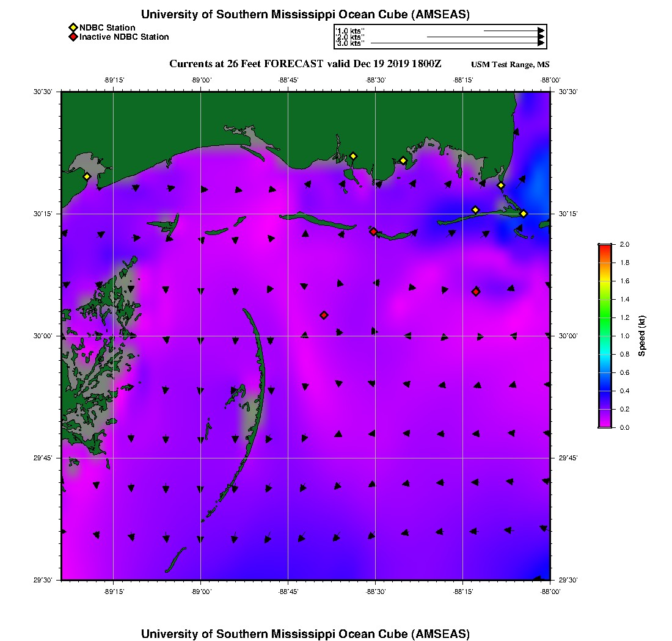Click the red top of the speed color bar
Screen dimensions: 672x641
pyautogui.click(x=604, y=247)
